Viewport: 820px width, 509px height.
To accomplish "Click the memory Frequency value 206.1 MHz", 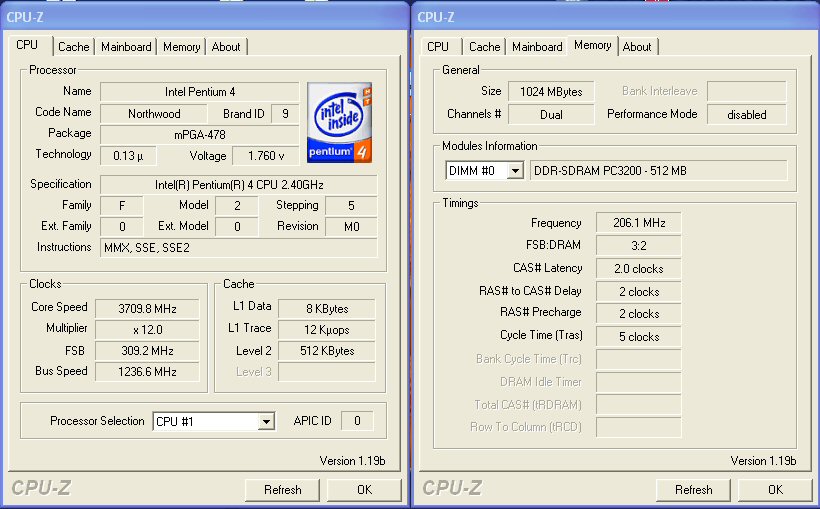I will [639, 223].
